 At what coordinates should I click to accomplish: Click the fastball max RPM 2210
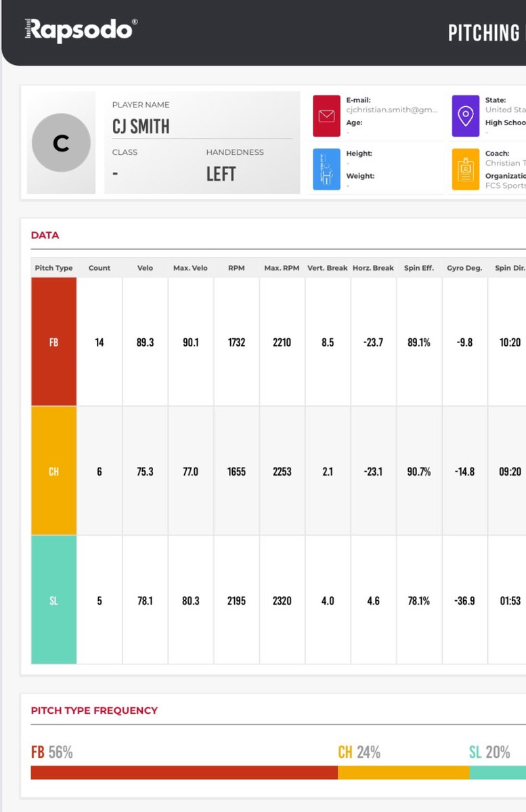click(282, 342)
